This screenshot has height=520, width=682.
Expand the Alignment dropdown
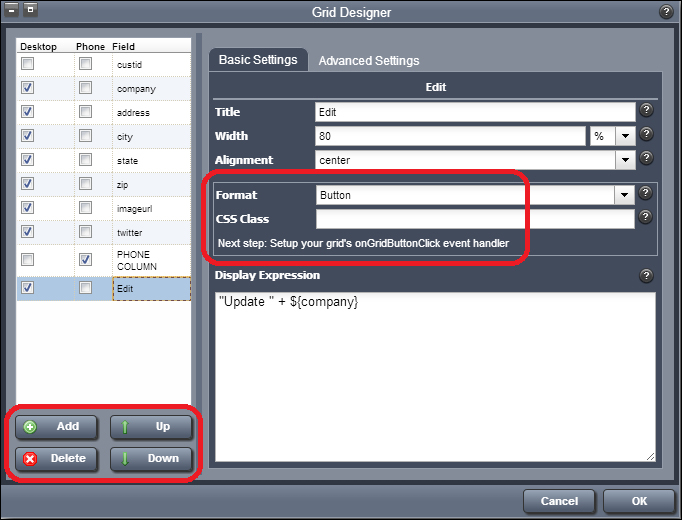(x=625, y=159)
